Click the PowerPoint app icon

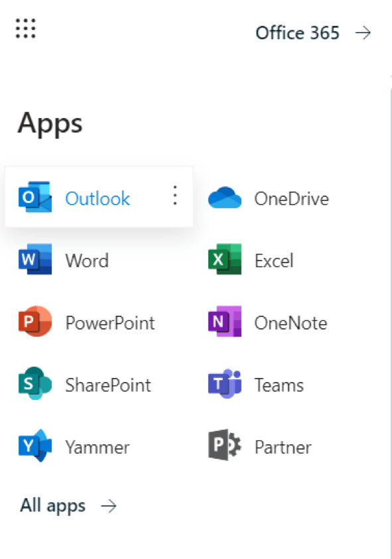point(34,322)
